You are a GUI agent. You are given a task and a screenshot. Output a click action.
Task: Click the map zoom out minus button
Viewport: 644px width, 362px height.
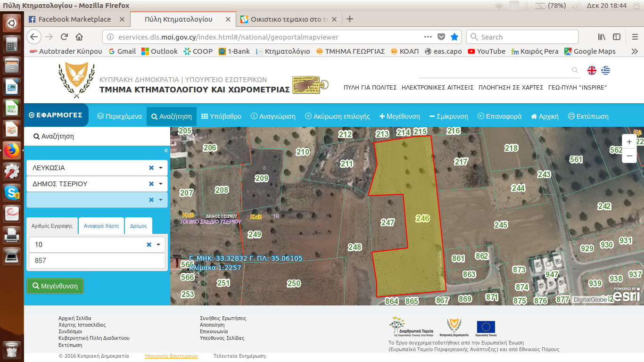[629, 156]
